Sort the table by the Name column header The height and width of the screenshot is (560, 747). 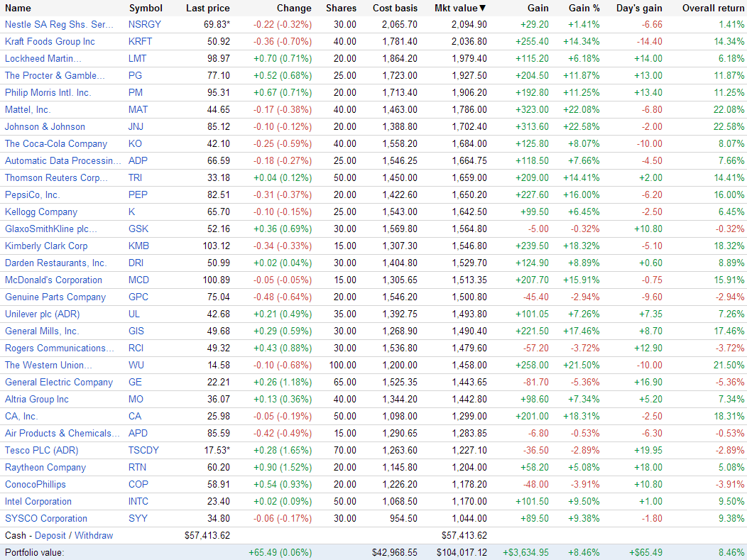point(18,8)
